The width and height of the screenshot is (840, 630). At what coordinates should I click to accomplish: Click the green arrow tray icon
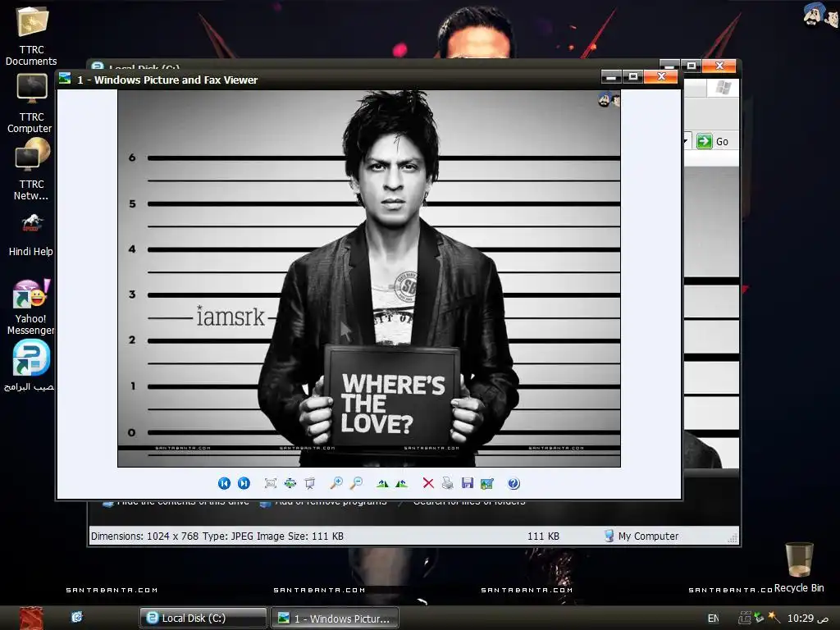(x=759, y=618)
